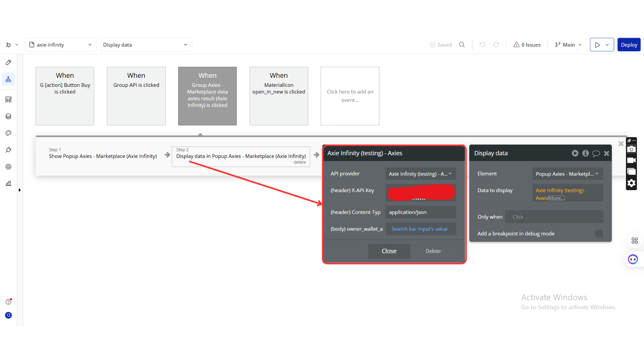
Task: Click the play icon in Display data header
Action: (x=575, y=153)
